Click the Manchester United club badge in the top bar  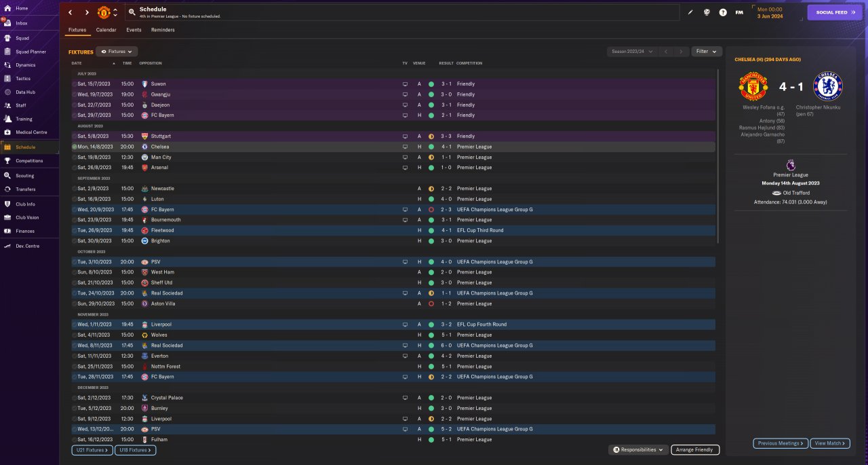(x=104, y=12)
